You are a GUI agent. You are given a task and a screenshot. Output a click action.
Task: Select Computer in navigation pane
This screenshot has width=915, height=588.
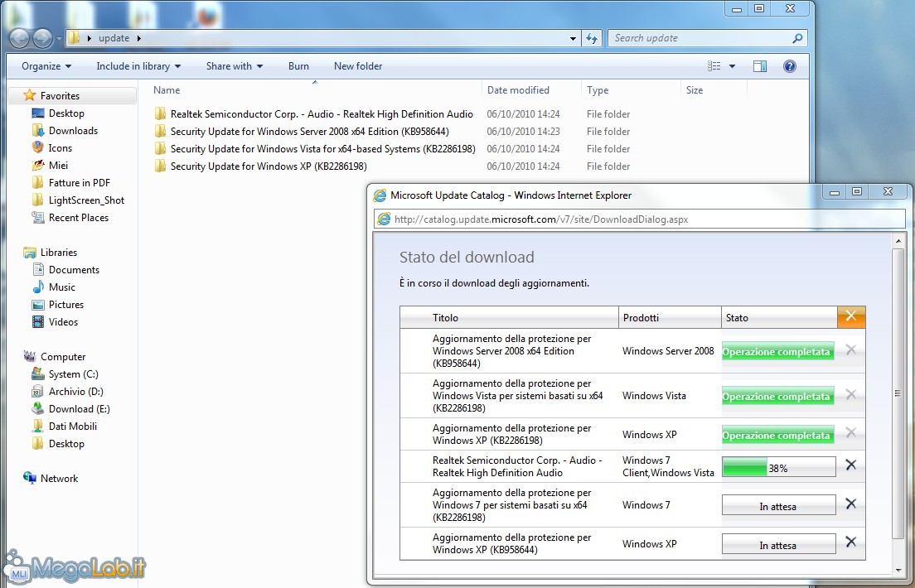pos(62,356)
